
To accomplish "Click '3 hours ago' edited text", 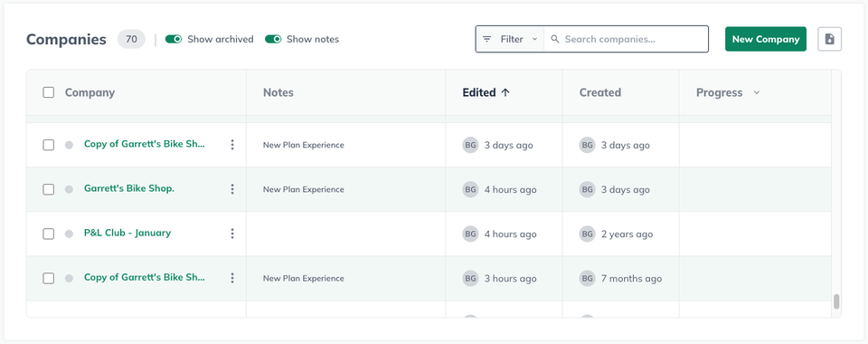I will tap(510, 279).
